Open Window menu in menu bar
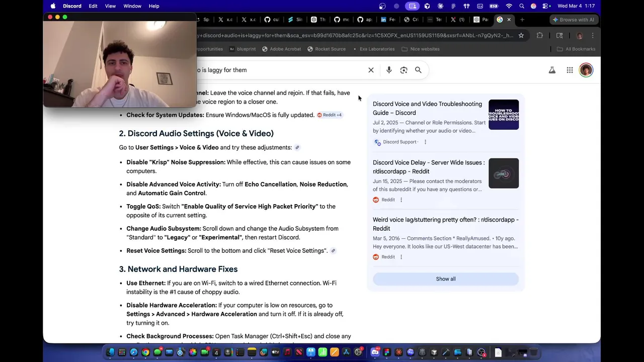Image resolution: width=644 pixels, height=362 pixels. coord(132,6)
